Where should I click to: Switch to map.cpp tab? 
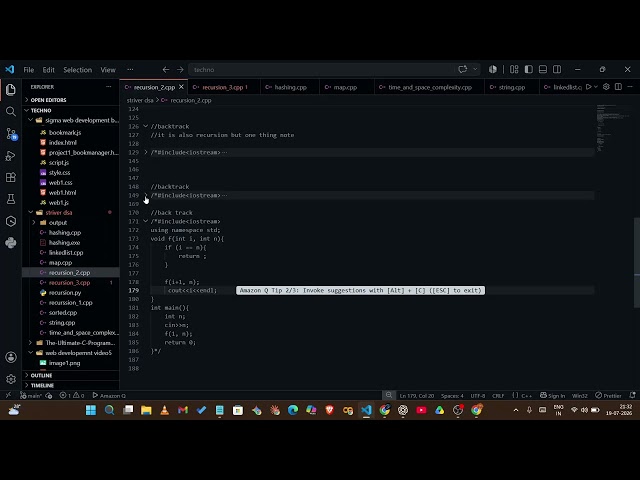(345, 87)
